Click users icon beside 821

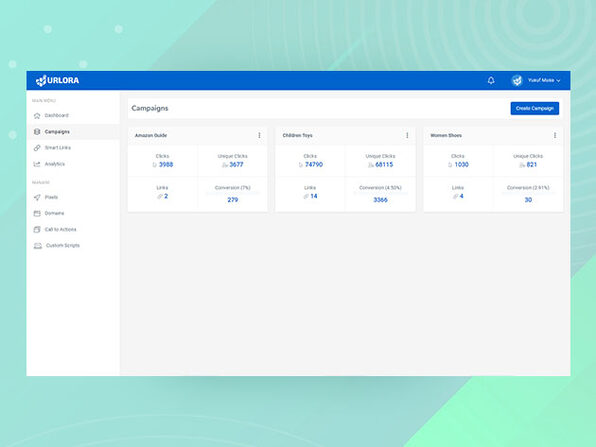tap(522, 165)
